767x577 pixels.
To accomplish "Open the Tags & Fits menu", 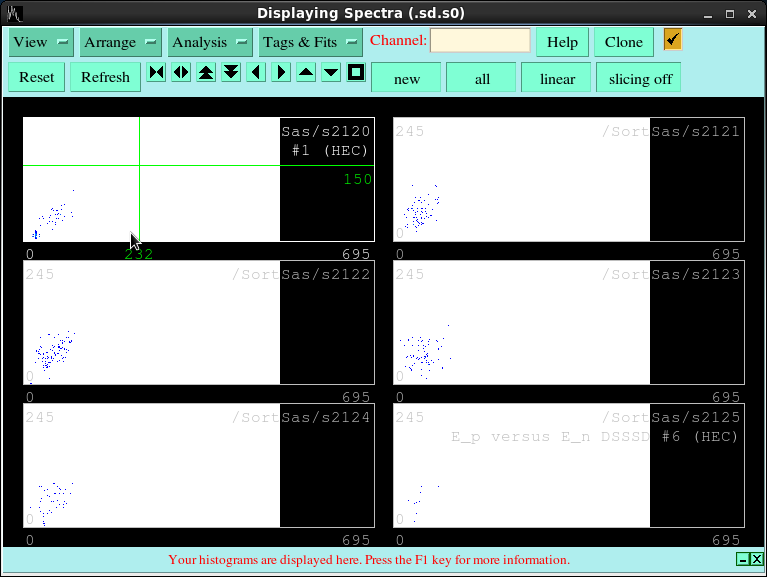I will coord(310,42).
